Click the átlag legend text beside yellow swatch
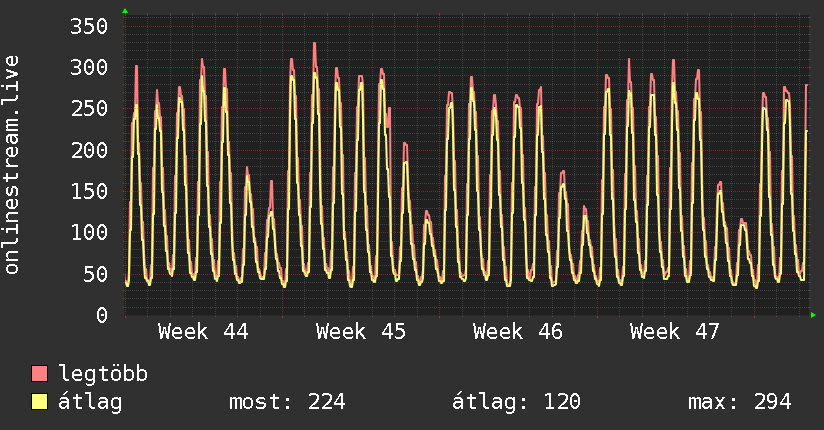 (90, 402)
